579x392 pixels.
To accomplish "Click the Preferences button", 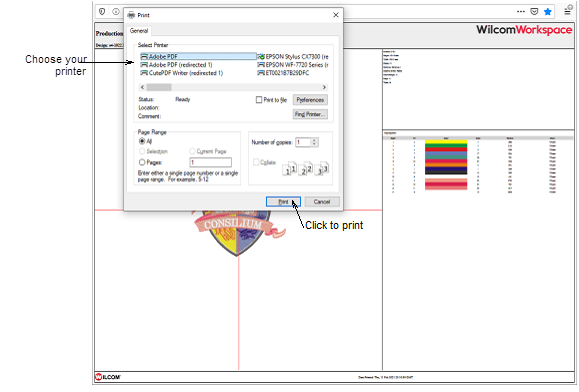I will (x=310, y=100).
